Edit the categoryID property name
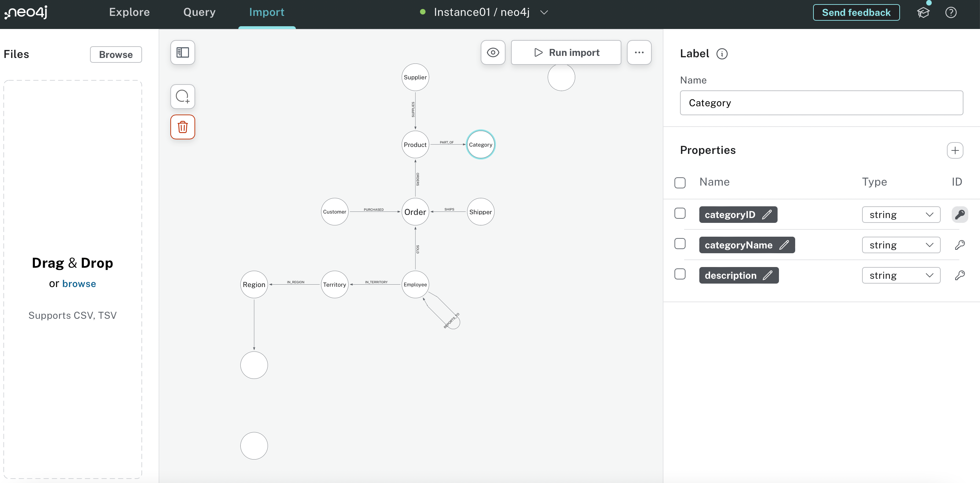Image resolution: width=980 pixels, height=483 pixels. (x=767, y=215)
